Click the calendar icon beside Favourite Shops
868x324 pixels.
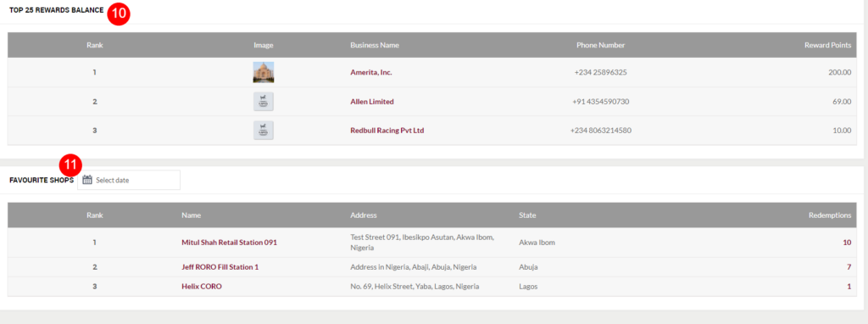pos(87,180)
